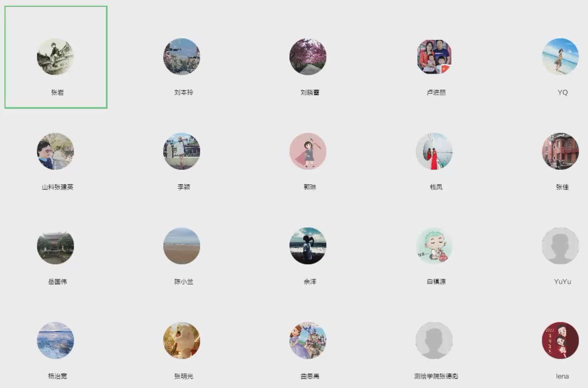Image resolution: width=588 pixels, height=388 pixels.
Task: Click 杨治宽's icy lake avatar
Action: 55,340
